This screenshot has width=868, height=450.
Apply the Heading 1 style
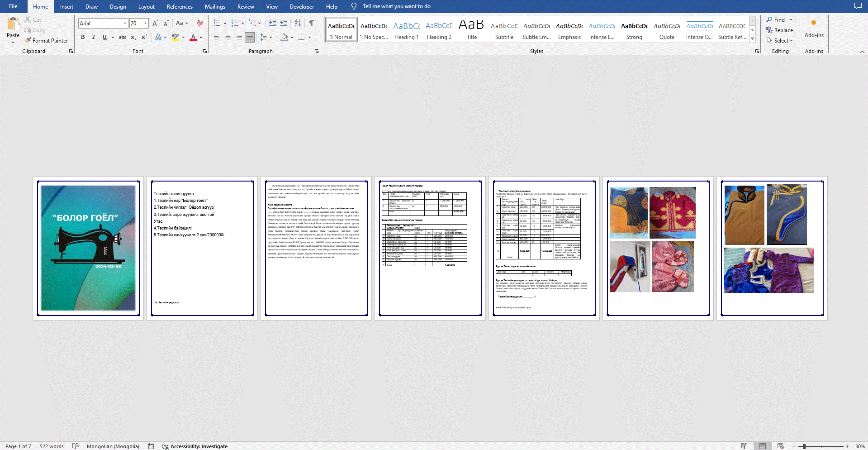[x=407, y=30]
